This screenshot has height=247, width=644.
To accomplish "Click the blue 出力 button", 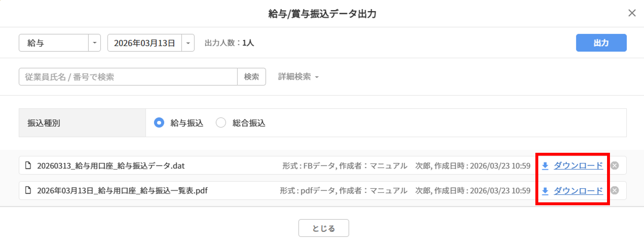I will pos(601,43).
